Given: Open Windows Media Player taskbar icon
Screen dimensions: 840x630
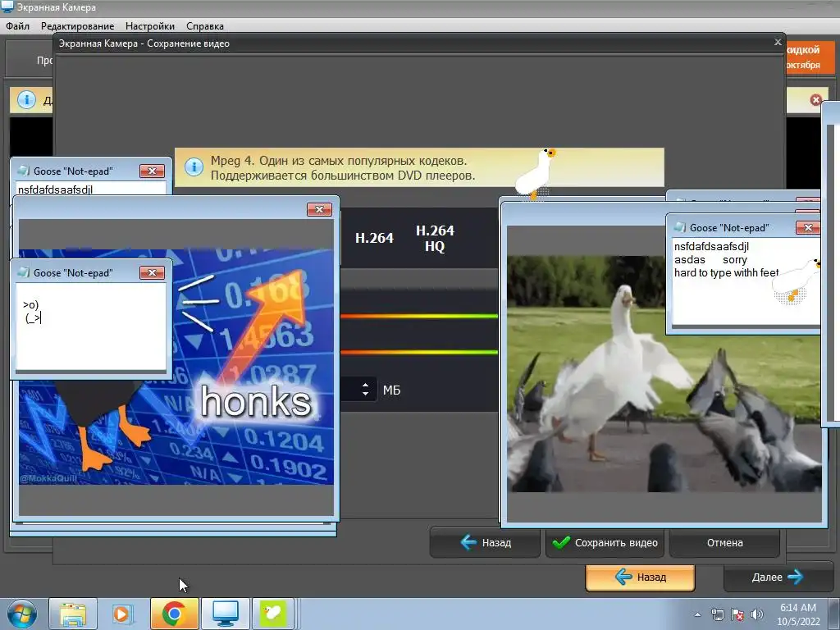Looking at the screenshot, I should 122,614.
